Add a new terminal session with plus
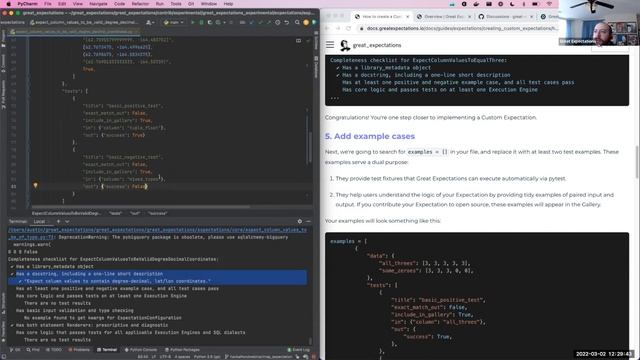The width and height of the screenshot is (640, 360). (58, 221)
